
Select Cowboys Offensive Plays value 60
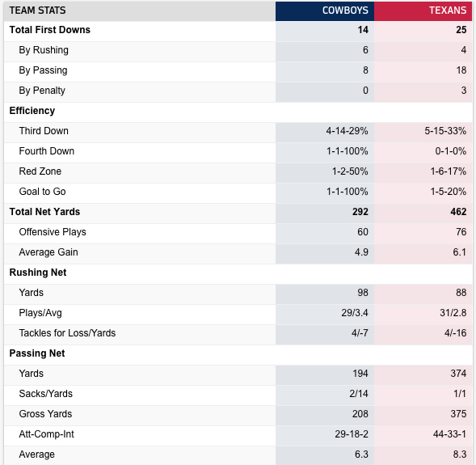[x=363, y=232]
